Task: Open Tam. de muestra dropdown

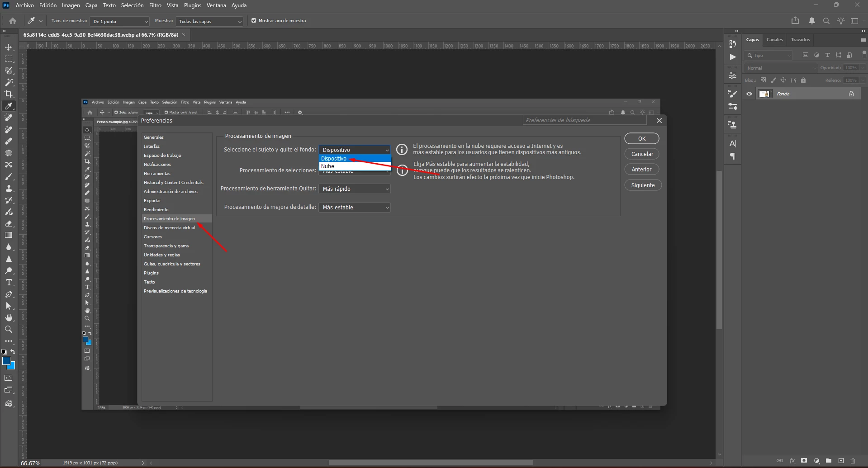Action: 120,21
